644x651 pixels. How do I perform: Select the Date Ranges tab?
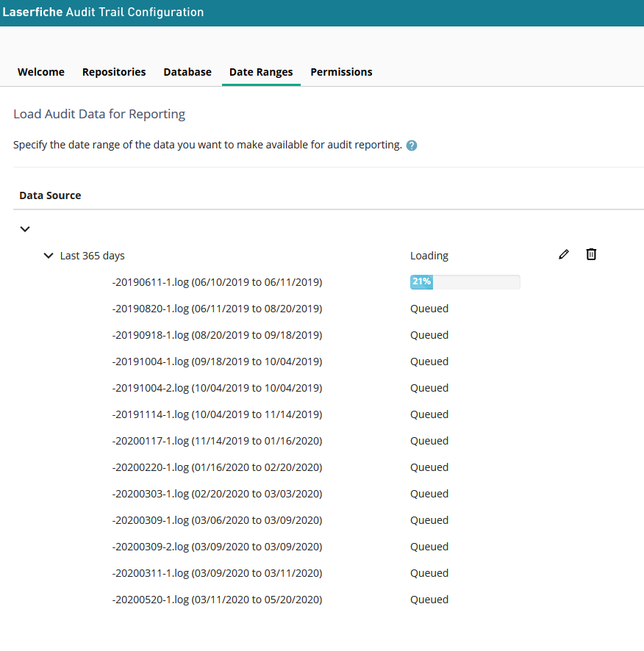coord(261,72)
